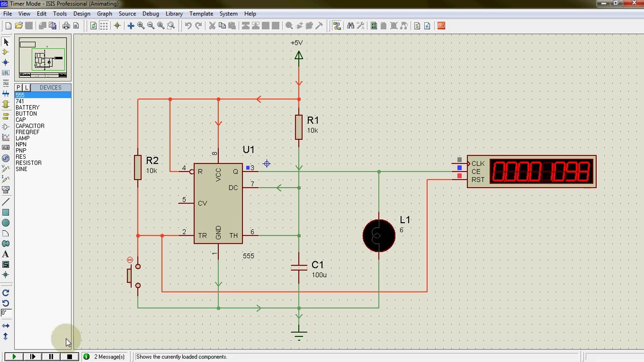Select SINE in the devices list
The height and width of the screenshot is (362, 644).
click(x=43, y=169)
